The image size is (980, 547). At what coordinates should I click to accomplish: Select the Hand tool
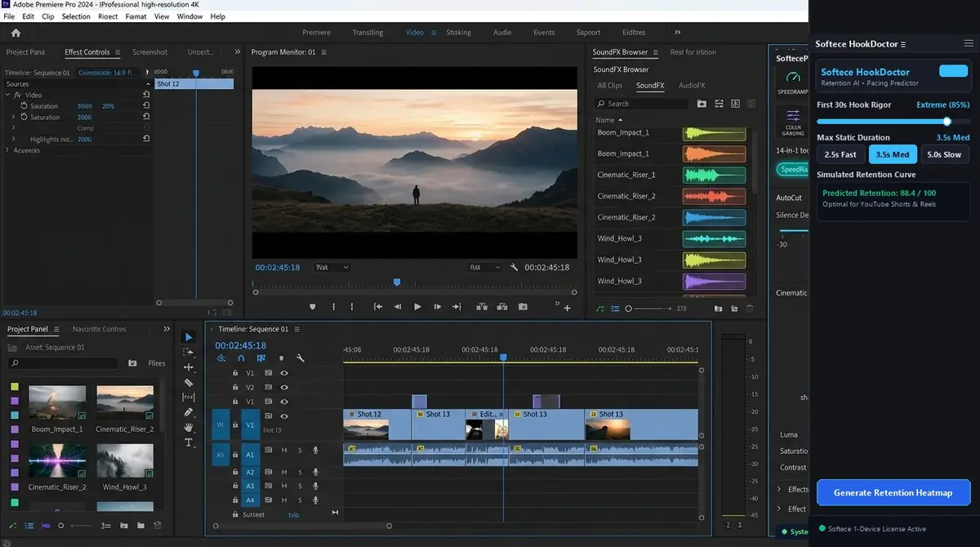[x=189, y=427]
